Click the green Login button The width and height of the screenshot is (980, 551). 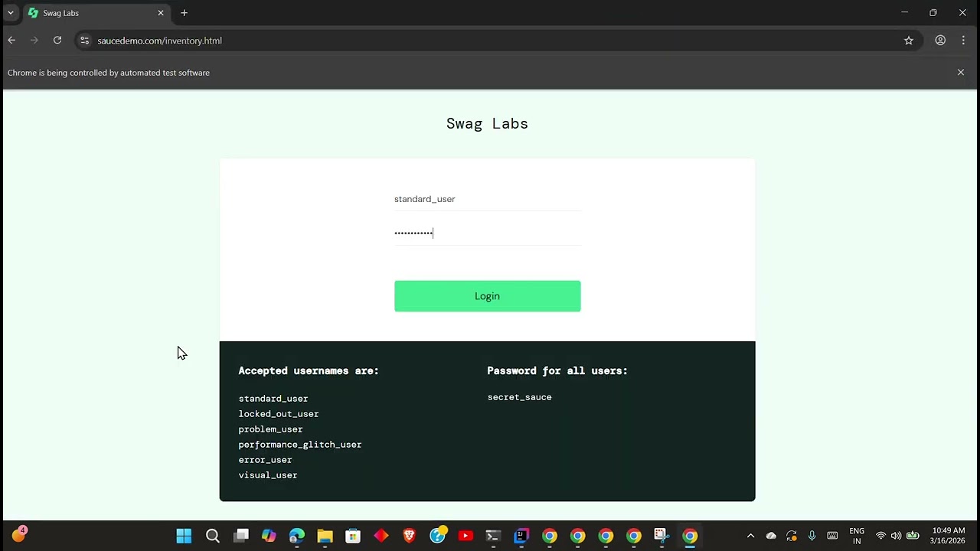point(487,296)
